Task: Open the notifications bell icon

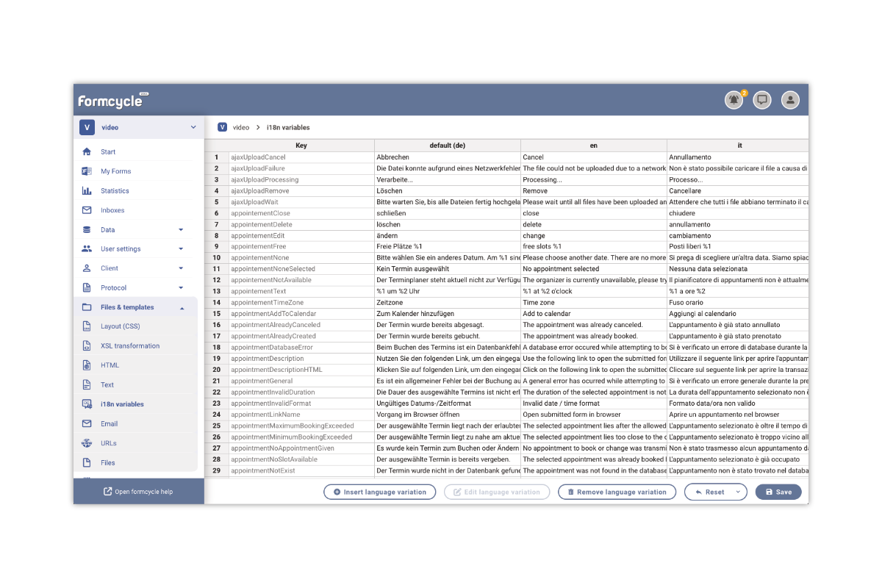Action: [x=734, y=100]
